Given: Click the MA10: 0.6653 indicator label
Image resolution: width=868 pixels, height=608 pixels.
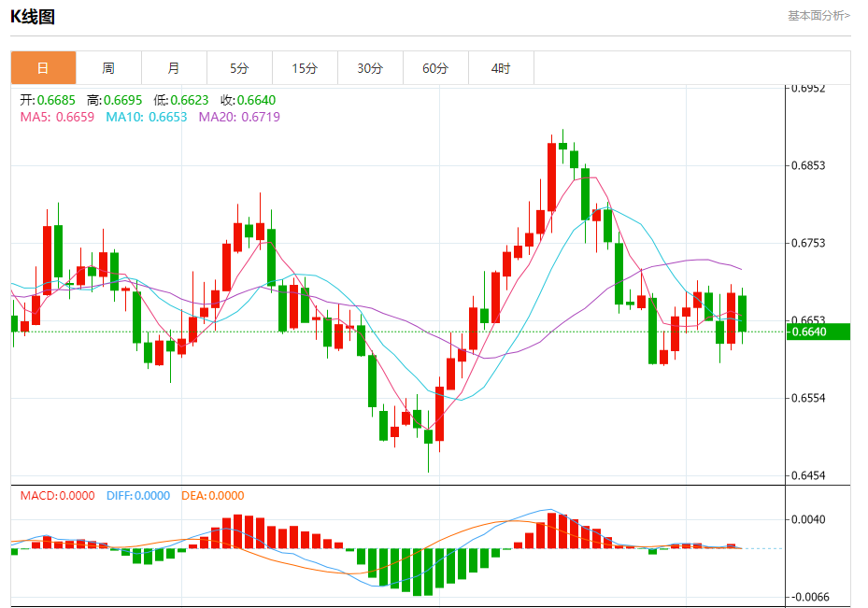Looking at the screenshot, I should coord(147,118).
